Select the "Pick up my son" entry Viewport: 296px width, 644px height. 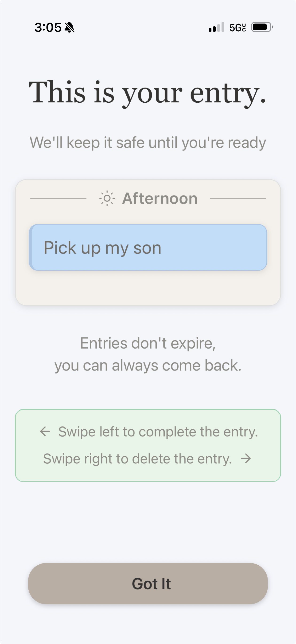tap(148, 247)
